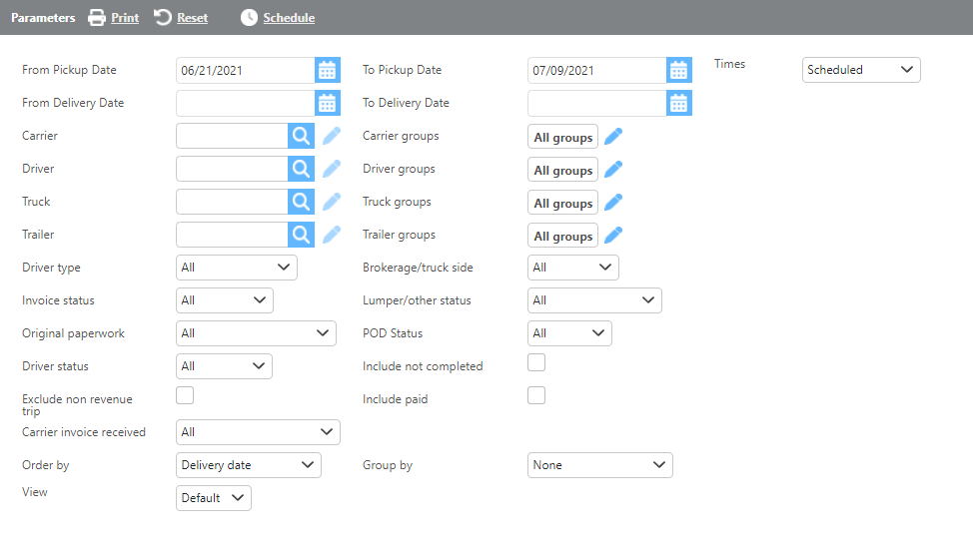Open the Invoice status dropdown
This screenshot has width=973, height=560.
pyautogui.click(x=224, y=300)
